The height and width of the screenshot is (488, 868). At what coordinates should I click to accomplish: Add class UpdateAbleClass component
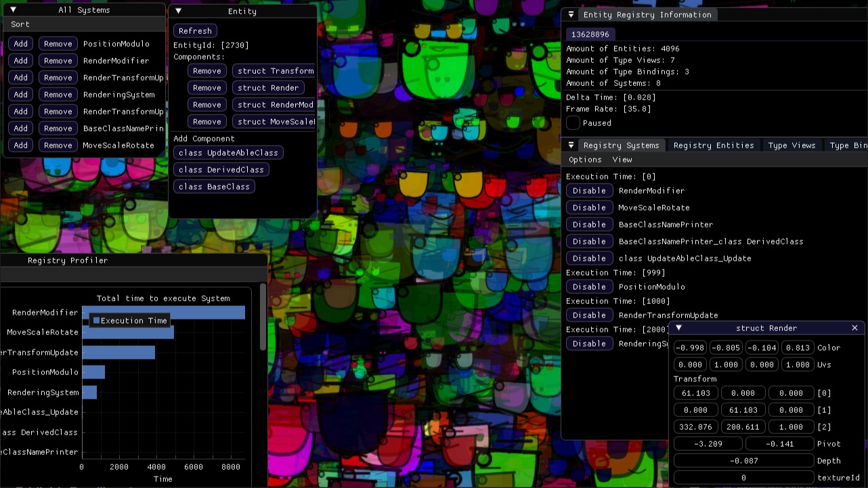click(229, 152)
